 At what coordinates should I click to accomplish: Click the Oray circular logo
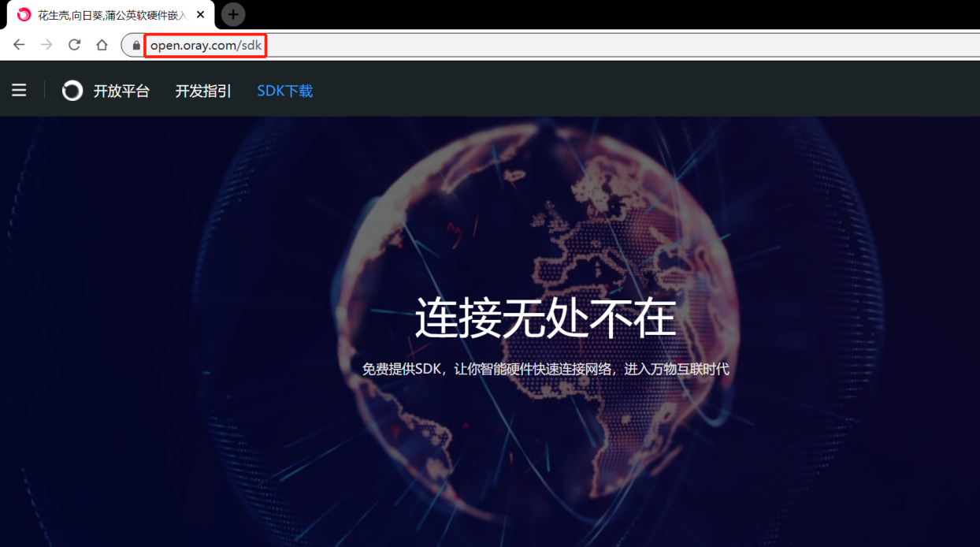[72, 91]
